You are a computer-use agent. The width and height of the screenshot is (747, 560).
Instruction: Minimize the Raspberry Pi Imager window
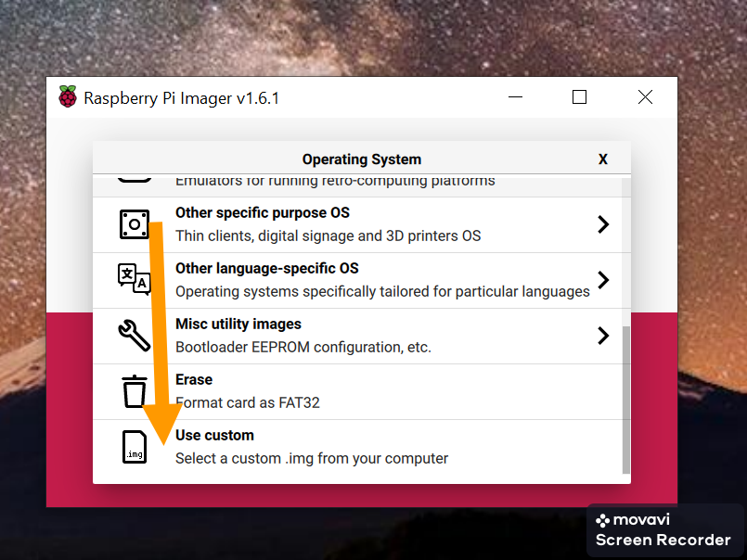[515, 97]
